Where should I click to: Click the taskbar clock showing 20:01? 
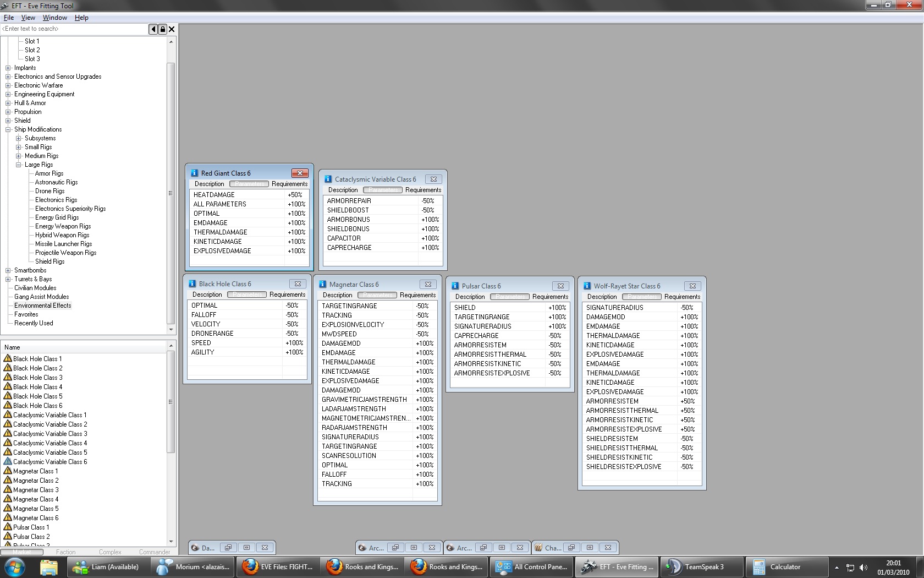point(893,568)
